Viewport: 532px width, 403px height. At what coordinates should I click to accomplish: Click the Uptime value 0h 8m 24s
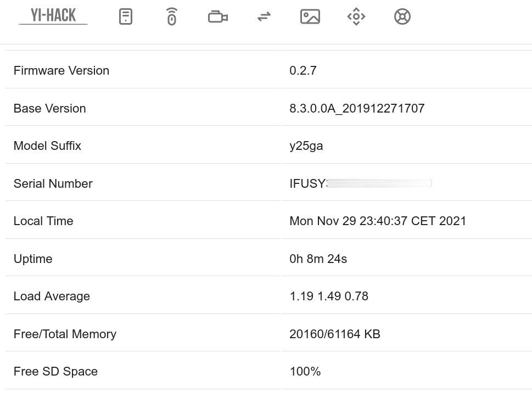pos(318,259)
